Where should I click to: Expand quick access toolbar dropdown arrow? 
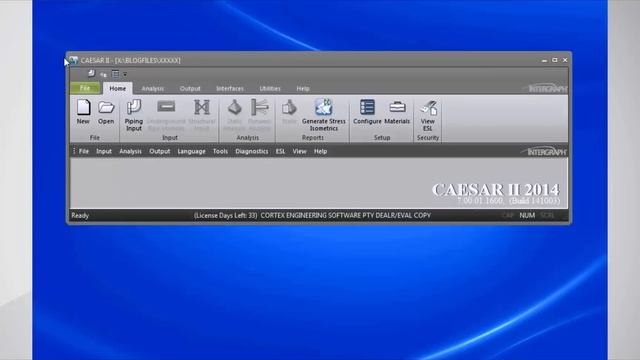coord(125,74)
